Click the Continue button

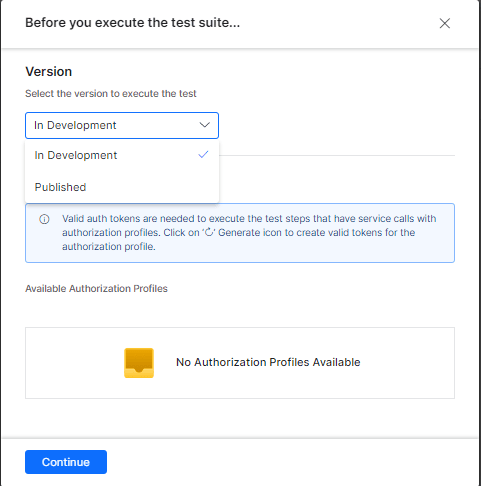tap(66, 462)
